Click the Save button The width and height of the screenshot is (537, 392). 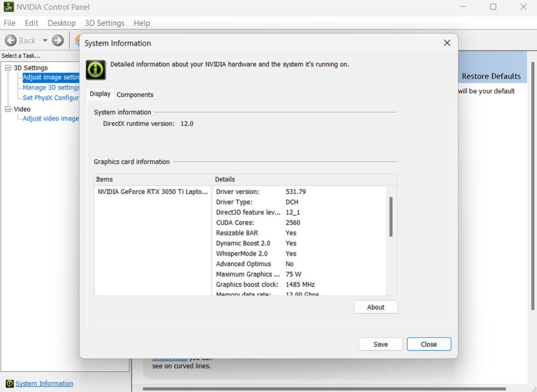(x=380, y=344)
